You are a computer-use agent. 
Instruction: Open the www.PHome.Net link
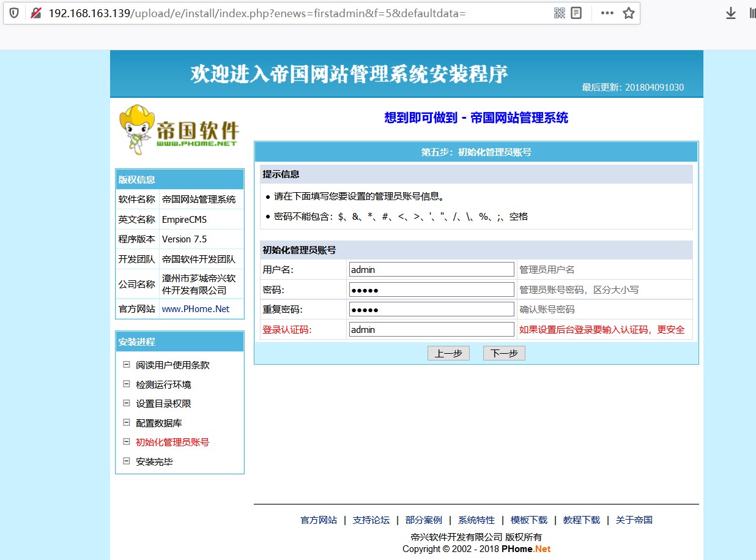(x=196, y=308)
